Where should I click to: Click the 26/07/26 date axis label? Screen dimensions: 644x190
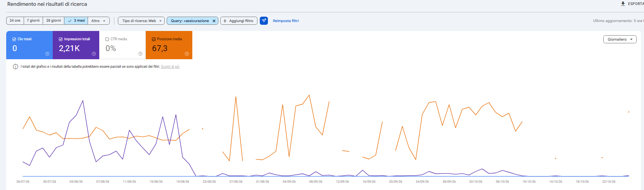pos(23,181)
